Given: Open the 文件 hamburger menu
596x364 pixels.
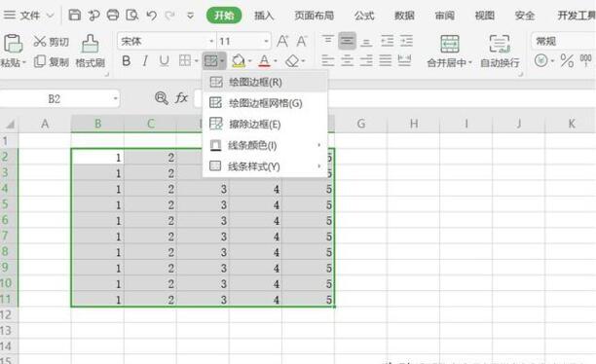Looking at the screenshot, I should tap(9, 16).
